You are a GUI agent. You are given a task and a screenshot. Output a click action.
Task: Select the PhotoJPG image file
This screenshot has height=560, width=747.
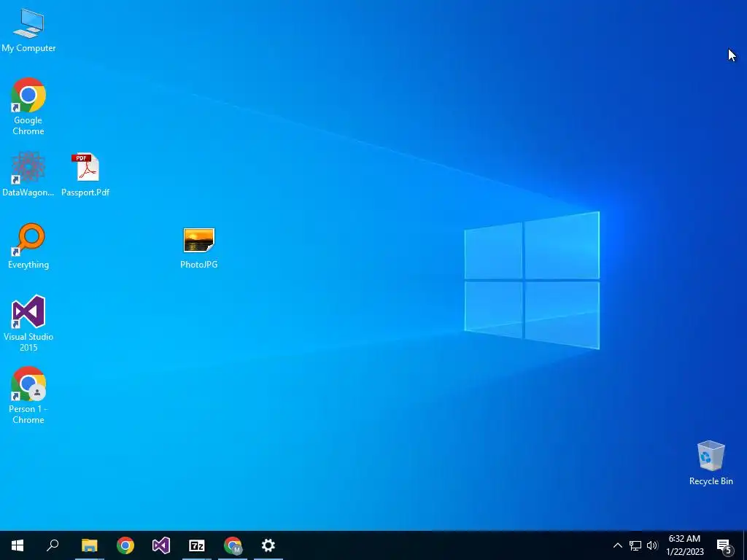click(x=198, y=248)
